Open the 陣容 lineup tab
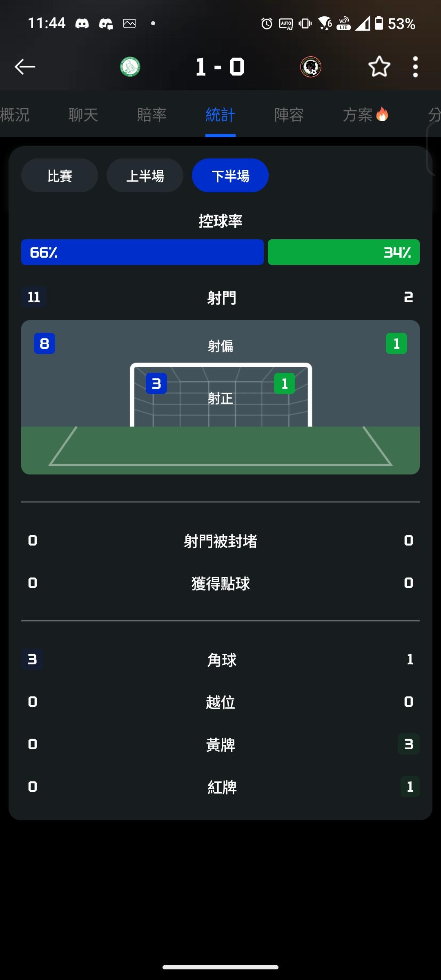Screen dimensions: 441x980 coord(289,115)
